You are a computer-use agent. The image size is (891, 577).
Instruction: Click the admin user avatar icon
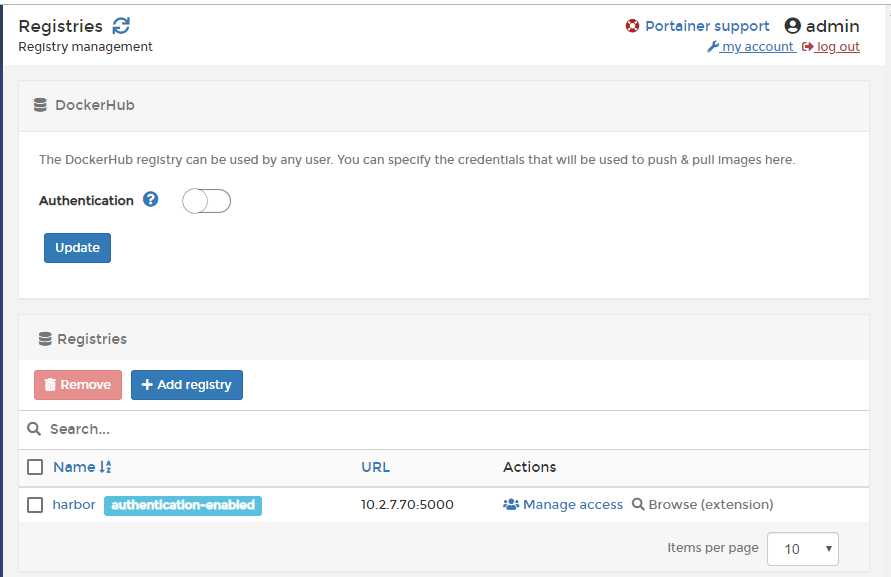point(793,26)
